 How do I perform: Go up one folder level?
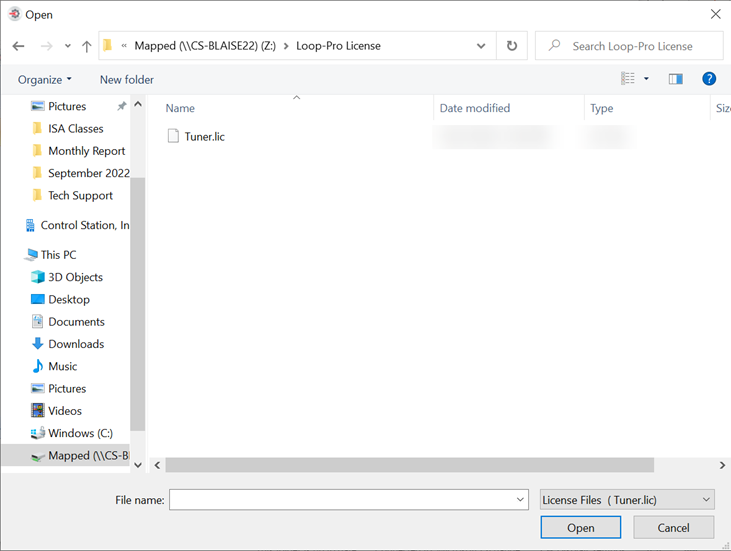tap(87, 46)
